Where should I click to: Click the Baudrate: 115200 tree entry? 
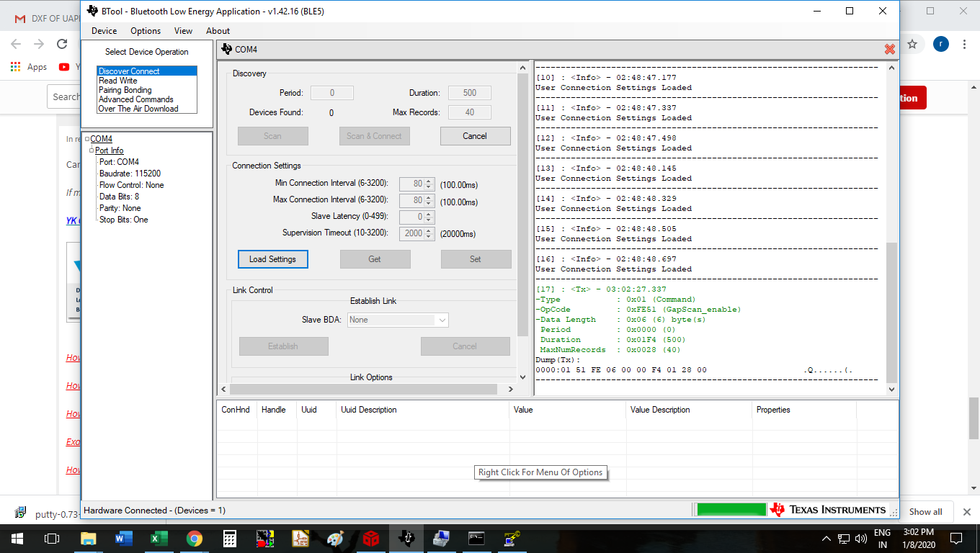coord(130,174)
